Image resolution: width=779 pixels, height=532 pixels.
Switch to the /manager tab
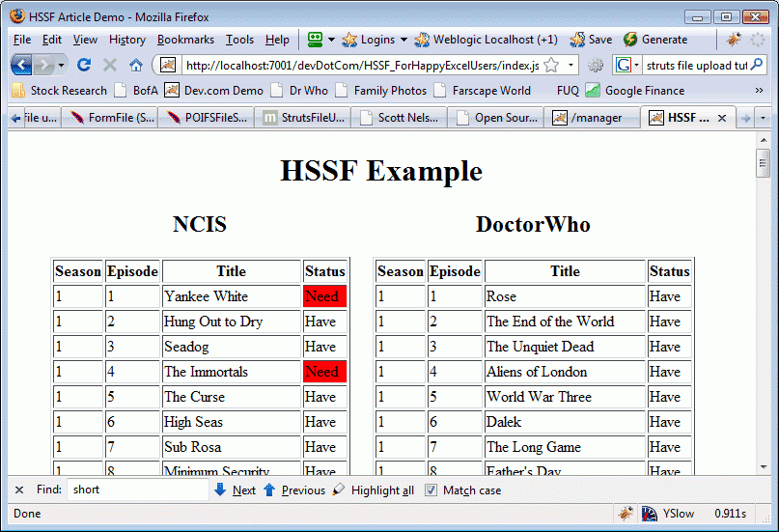(x=592, y=118)
